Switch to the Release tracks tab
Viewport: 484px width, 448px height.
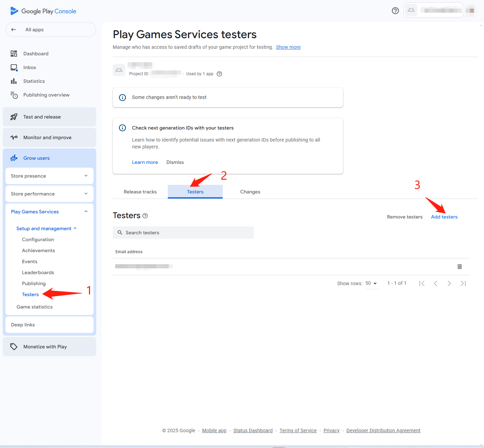point(140,192)
